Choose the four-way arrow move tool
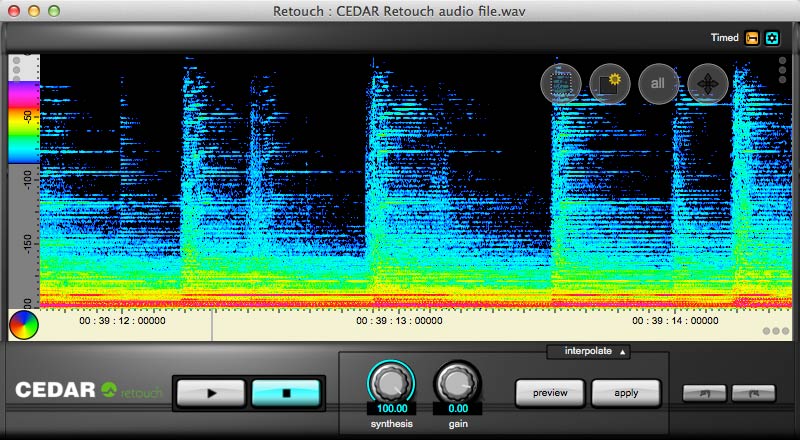 click(708, 84)
